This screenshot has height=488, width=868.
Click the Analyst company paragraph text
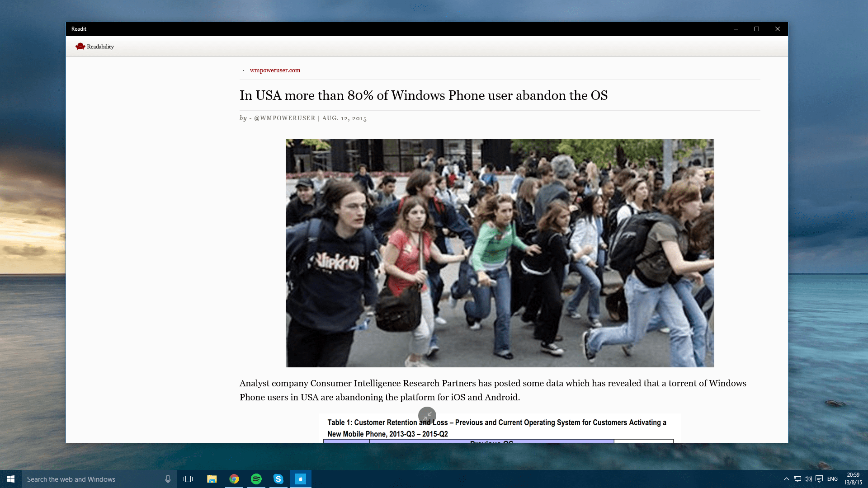tap(493, 390)
